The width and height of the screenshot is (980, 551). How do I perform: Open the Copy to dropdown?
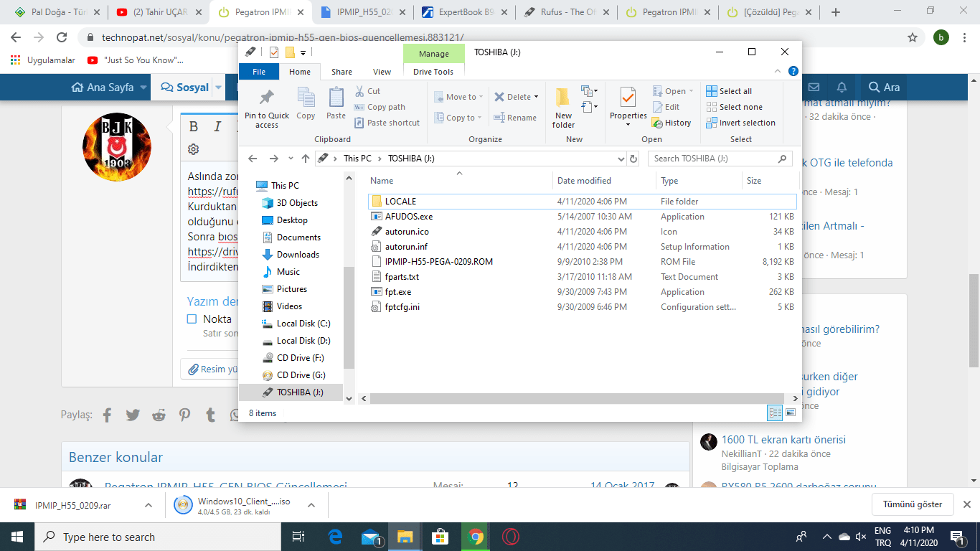click(x=459, y=118)
